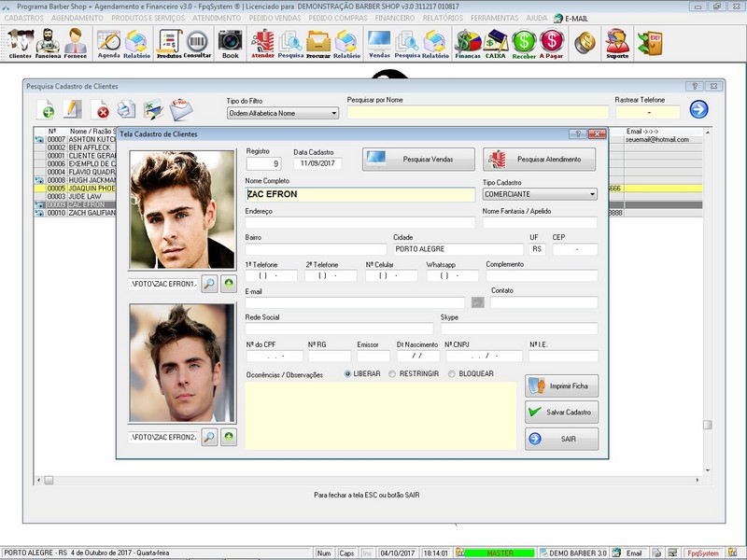The height and width of the screenshot is (560, 747).
Task: Open the Clientes toolbar icon
Action: tap(20, 43)
